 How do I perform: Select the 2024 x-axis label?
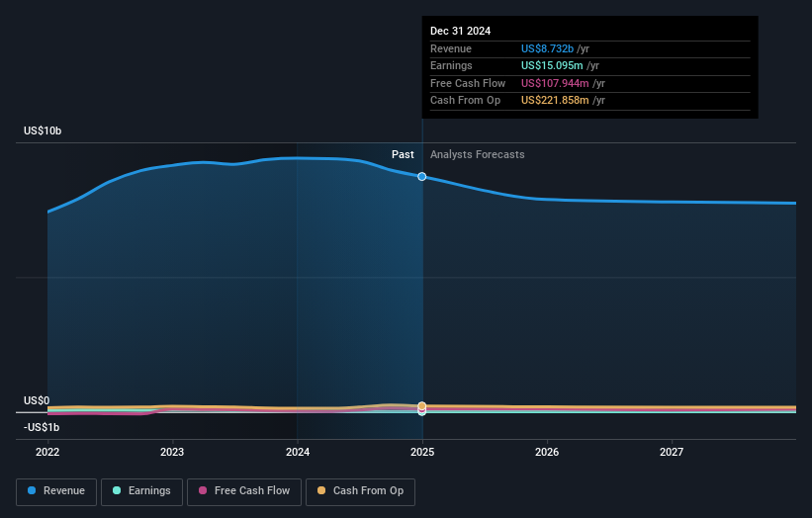coord(298,452)
